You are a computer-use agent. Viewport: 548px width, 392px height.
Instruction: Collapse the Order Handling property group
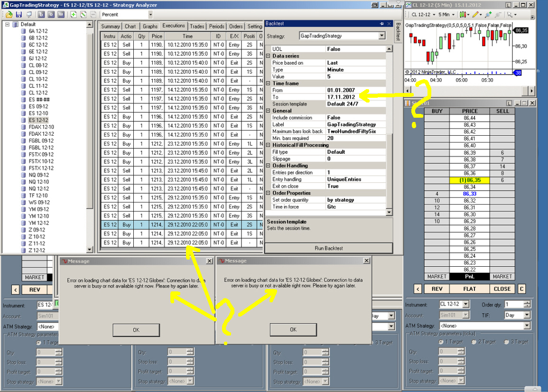coord(268,166)
